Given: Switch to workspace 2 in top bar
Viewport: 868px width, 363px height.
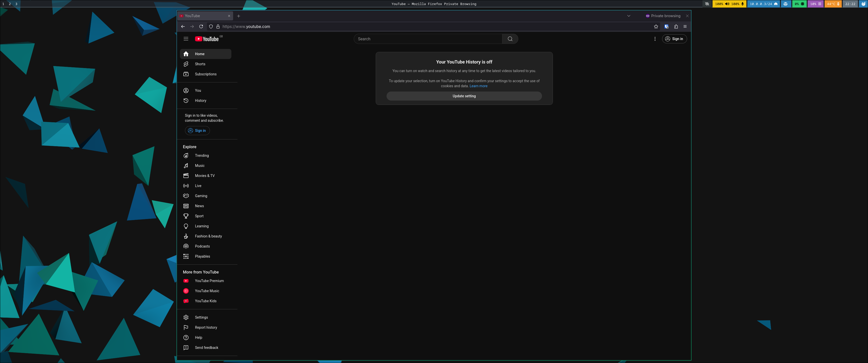Looking at the screenshot, I should point(10,4).
